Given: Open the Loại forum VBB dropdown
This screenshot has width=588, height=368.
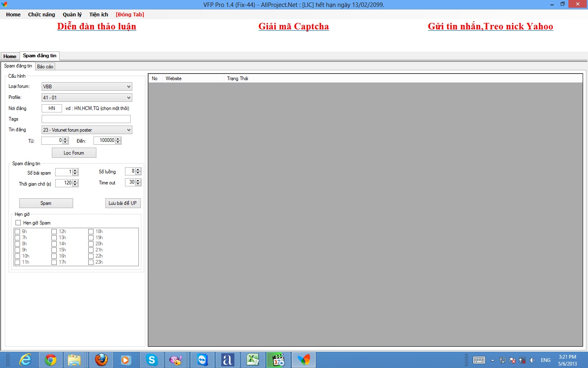Looking at the screenshot, I should [x=87, y=87].
